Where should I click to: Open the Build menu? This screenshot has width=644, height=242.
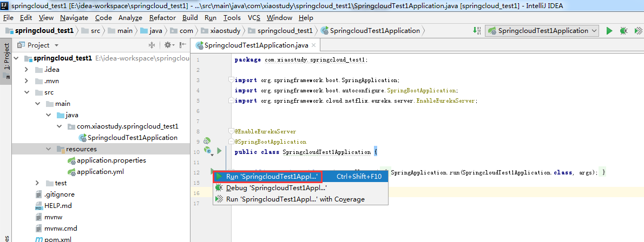[x=190, y=18]
